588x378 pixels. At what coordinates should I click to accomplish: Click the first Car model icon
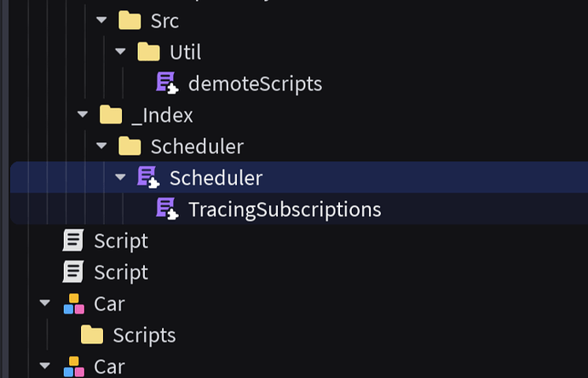tap(74, 303)
